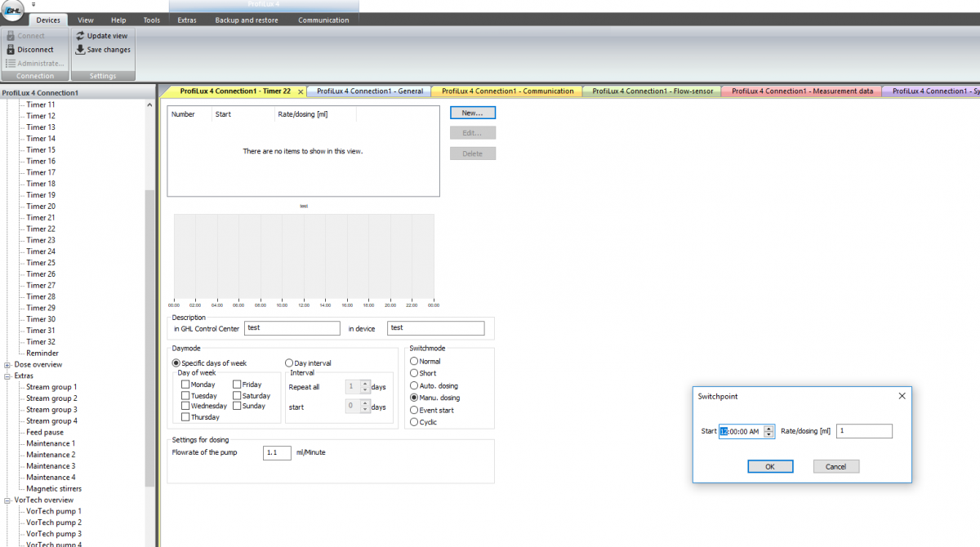Click Cancel in the Switchpoint dialog
Screen dimensions: 980x547
pyautogui.click(x=836, y=466)
